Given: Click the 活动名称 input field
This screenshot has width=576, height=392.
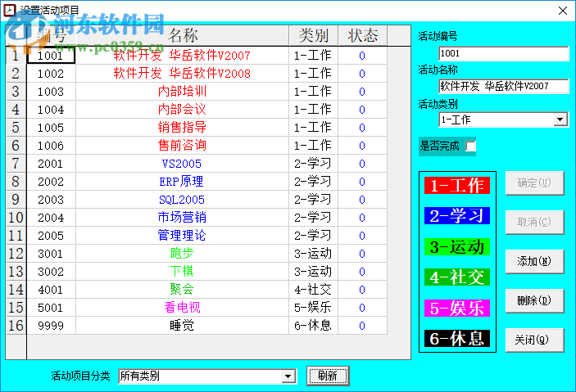Looking at the screenshot, I should (504, 86).
